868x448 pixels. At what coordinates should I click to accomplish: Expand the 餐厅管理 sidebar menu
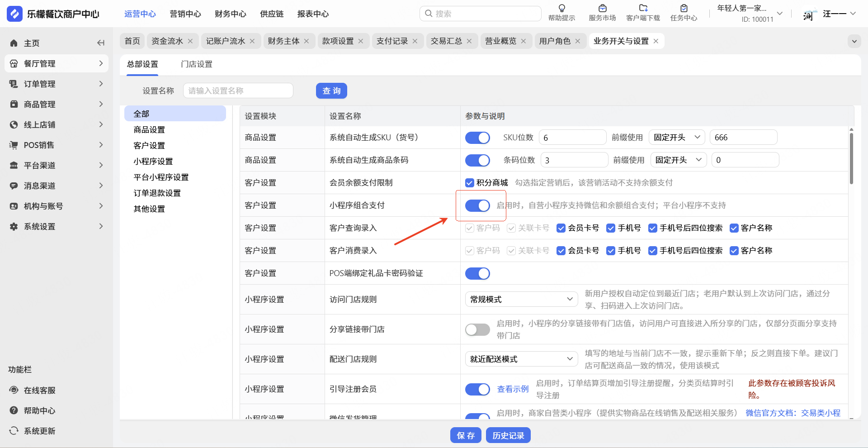click(57, 63)
